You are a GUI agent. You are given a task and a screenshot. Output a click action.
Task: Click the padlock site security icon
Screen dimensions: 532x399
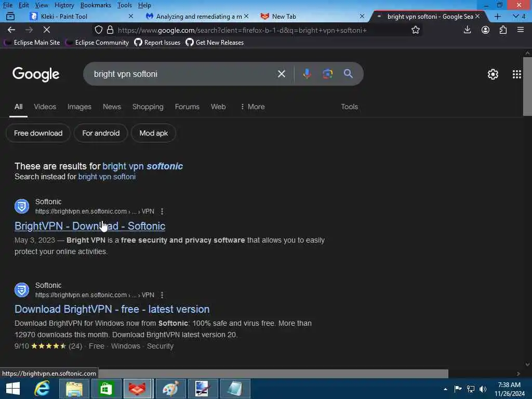(110, 30)
